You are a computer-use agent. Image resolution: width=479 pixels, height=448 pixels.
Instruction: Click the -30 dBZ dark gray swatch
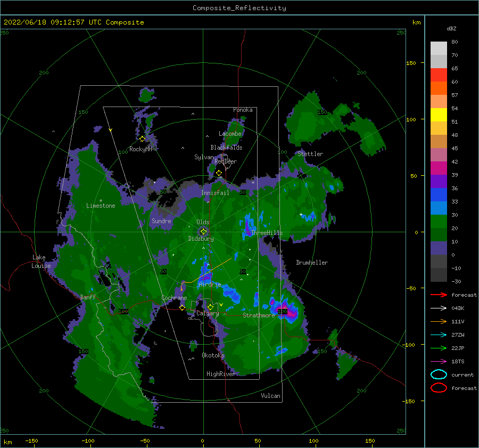coord(439,275)
